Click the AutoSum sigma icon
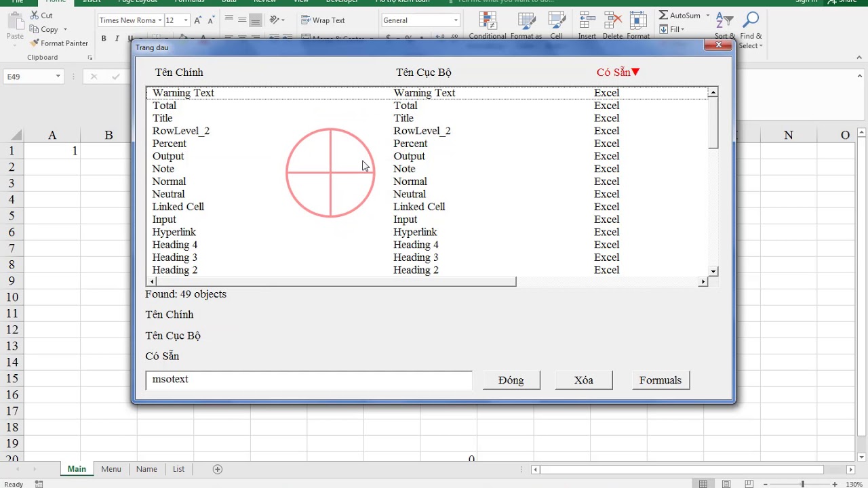The height and width of the screenshot is (488, 868). coord(663,15)
